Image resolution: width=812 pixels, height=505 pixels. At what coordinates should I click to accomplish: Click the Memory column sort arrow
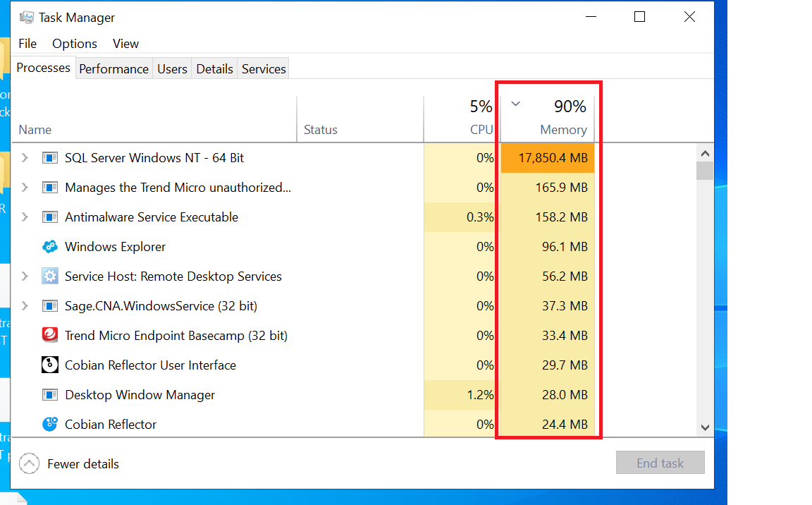tap(515, 103)
